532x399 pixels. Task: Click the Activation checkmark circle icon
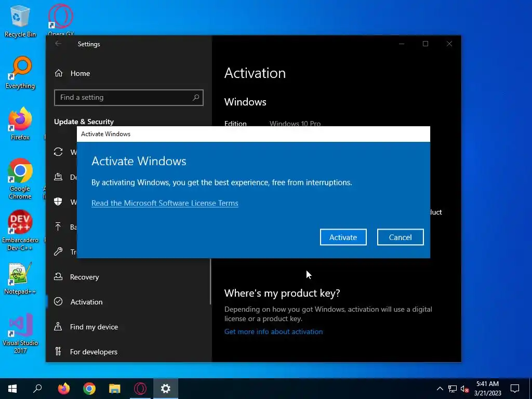click(58, 301)
